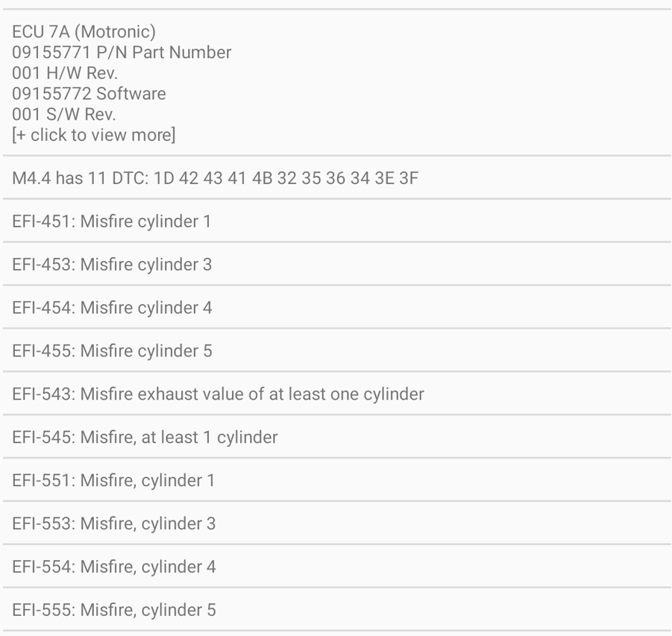672x636 pixels.
Task: Select EFI-453 Misfire cylinder 3 row
Action: (x=112, y=265)
